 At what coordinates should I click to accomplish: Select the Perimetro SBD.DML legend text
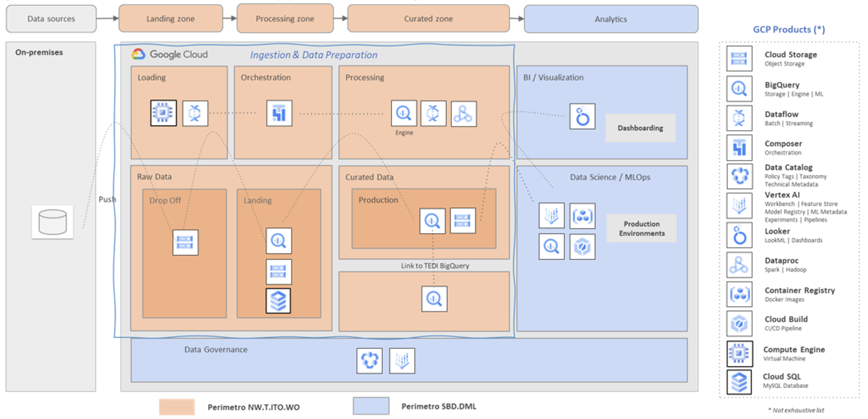439,406
